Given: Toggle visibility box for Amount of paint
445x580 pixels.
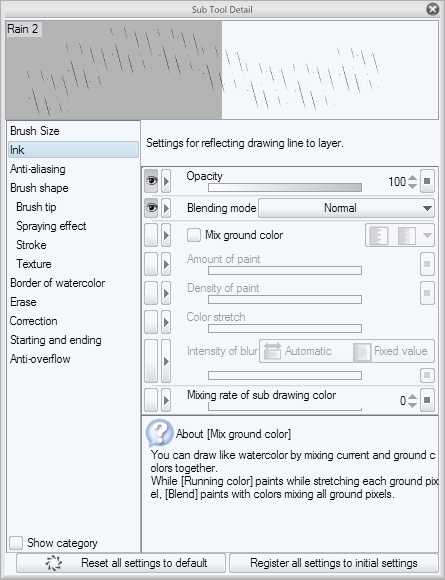Looking at the screenshot, I should pyautogui.click(x=151, y=264).
